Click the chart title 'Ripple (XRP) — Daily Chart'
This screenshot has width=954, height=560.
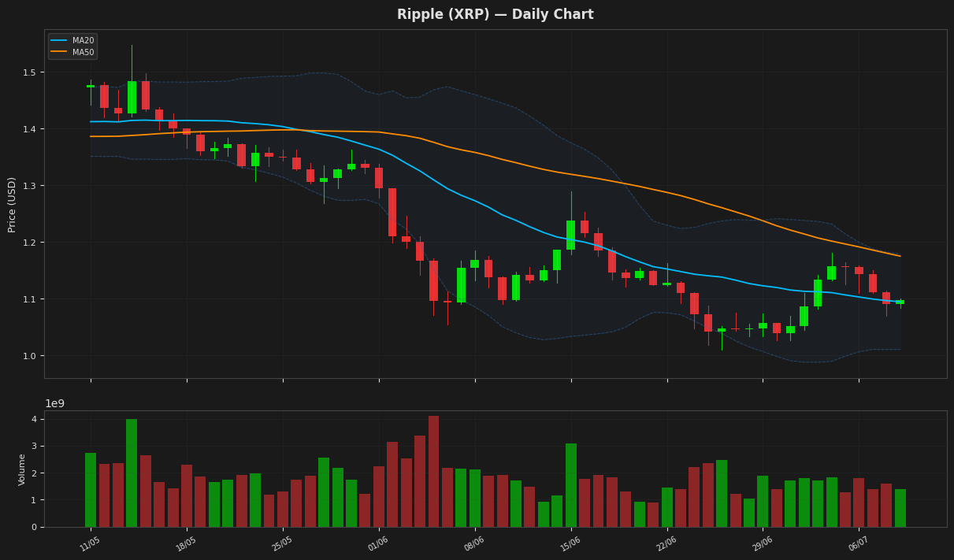click(495, 14)
